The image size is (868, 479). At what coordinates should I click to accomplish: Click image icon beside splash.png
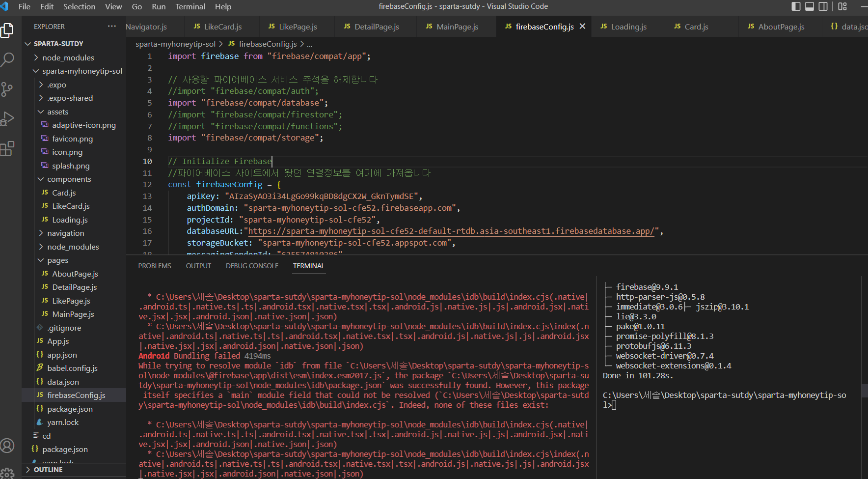[x=45, y=166]
